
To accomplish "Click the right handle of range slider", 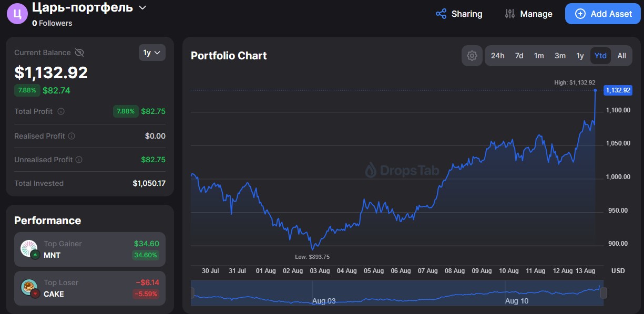I will [604, 293].
